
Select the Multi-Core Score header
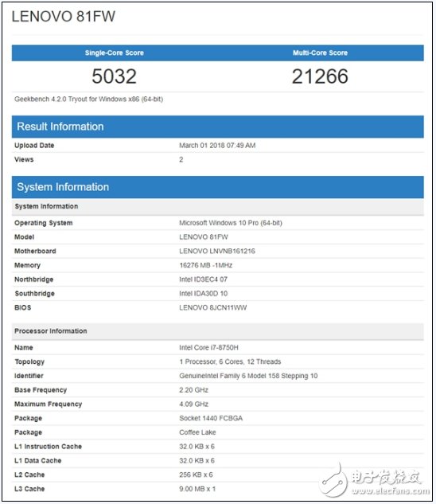tap(320, 53)
